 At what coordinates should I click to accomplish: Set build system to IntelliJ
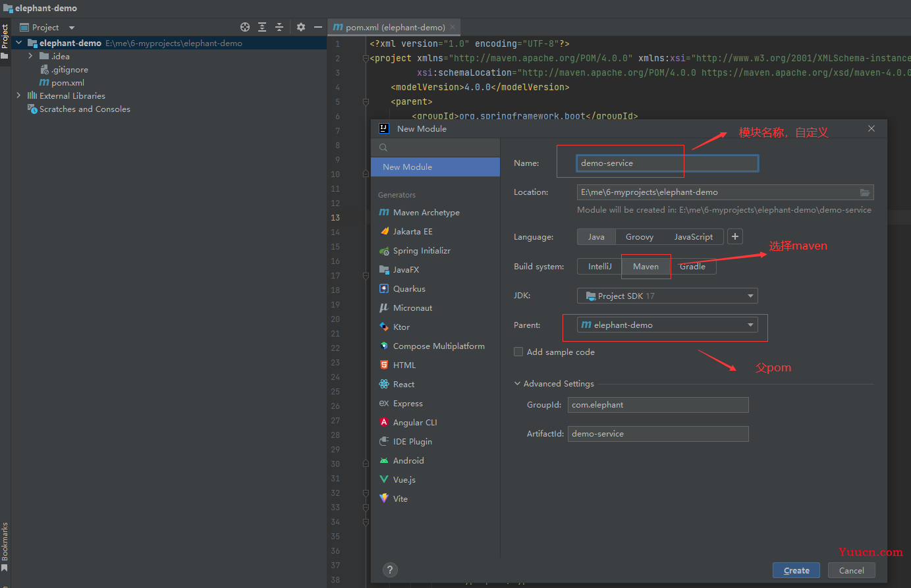click(x=600, y=266)
